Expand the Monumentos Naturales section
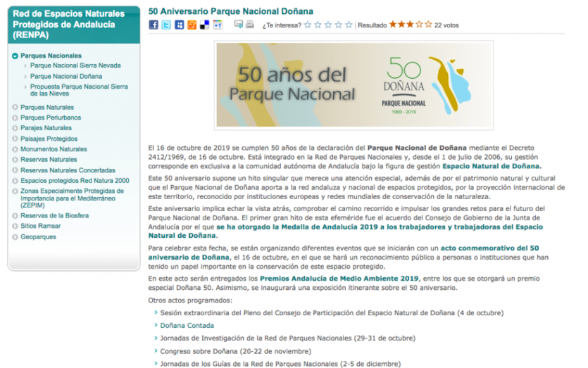 [15, 149]
